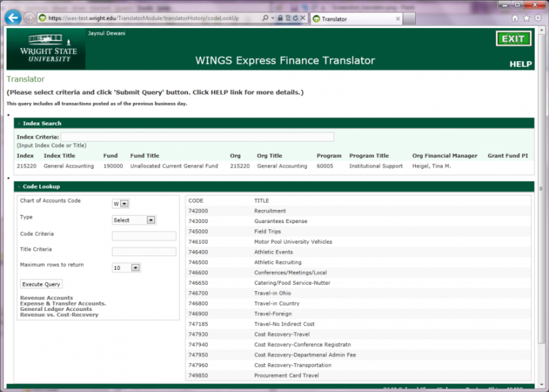The width and height of the screenshot is (549, 392).
Task: Click the Wright State University logo
Action: tap(45, 49)
